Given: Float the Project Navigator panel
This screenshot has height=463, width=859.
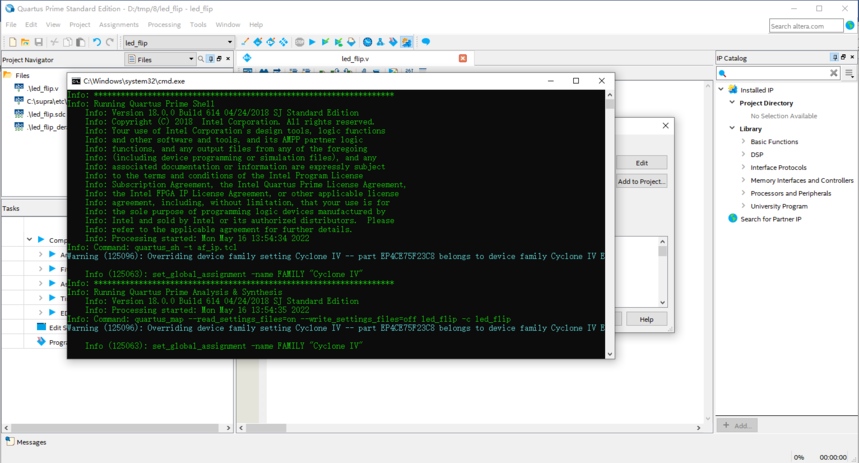Looking at the screenshot, I should tap(219, 59).
